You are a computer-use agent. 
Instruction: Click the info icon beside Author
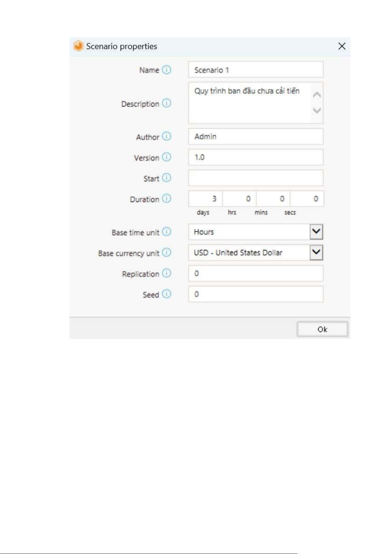pyautogui.click(x=167, y=136)
